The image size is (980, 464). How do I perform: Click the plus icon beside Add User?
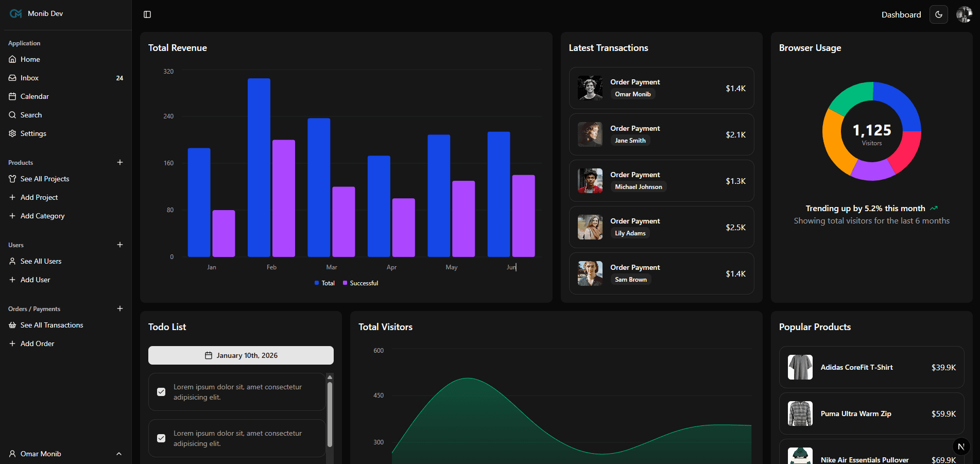12,280
